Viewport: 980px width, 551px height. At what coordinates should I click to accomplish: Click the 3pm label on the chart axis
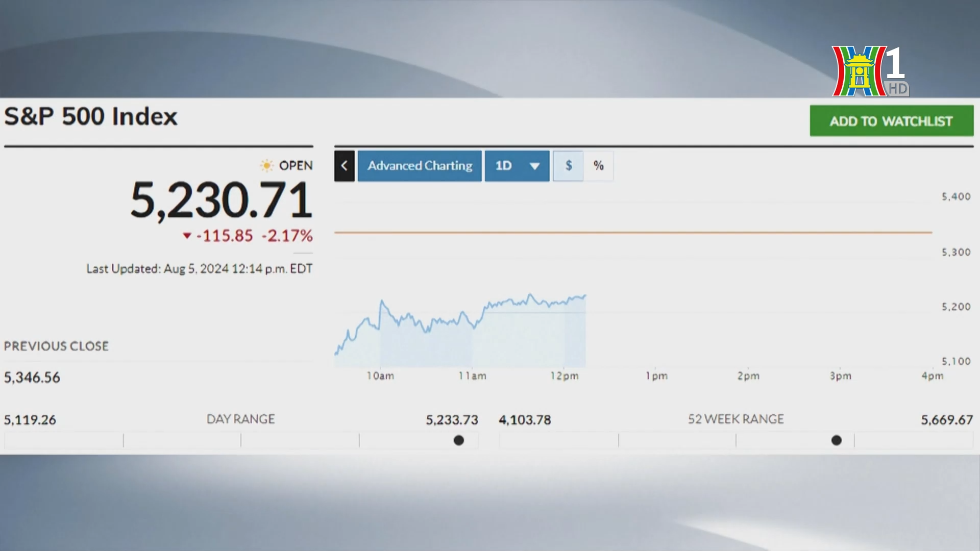(x=841, y=376)
